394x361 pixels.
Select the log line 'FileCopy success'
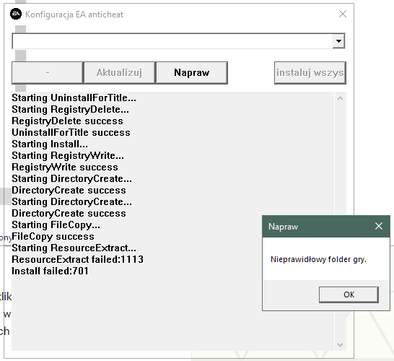point(53,237)
